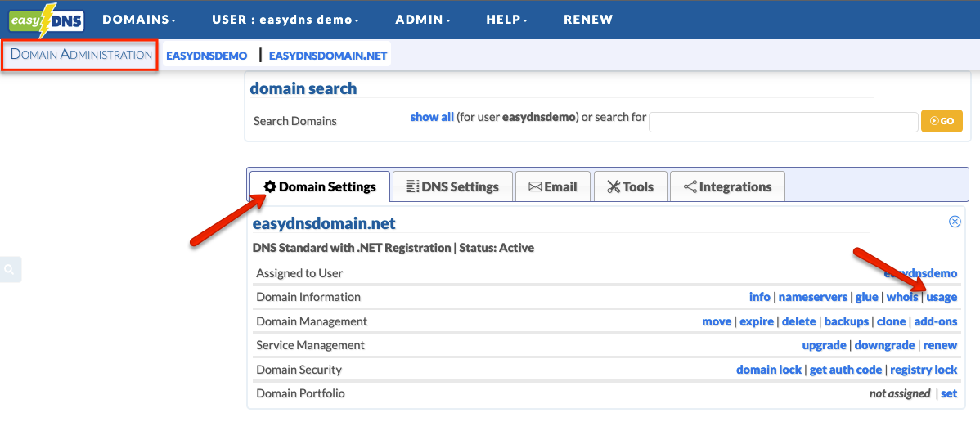Switch to the Tools tab
The image size is (980, 422).
pos(630,186)
